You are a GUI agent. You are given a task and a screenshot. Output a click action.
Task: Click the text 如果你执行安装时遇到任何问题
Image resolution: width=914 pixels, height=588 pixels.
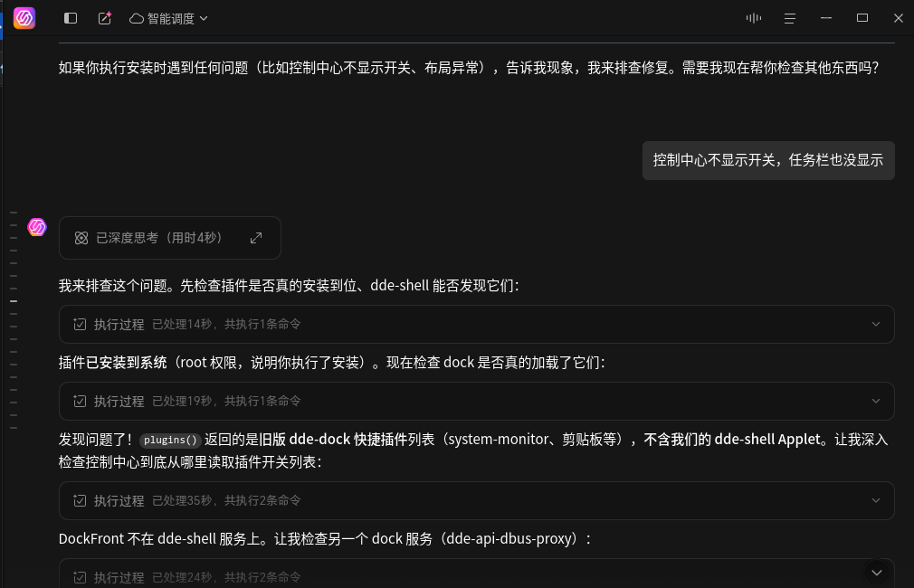click(x=153, y=68)
